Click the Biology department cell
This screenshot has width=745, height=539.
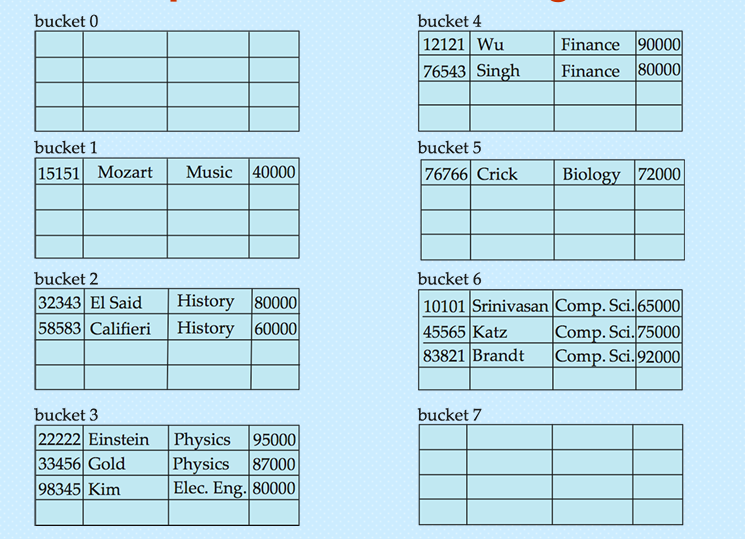tap(591, 174)
